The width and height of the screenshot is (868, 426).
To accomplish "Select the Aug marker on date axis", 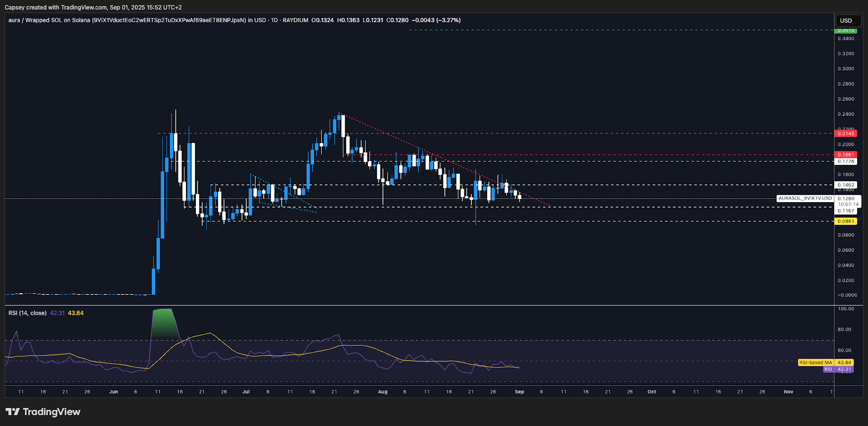I will pyautogui.click(x=382, y=392).
